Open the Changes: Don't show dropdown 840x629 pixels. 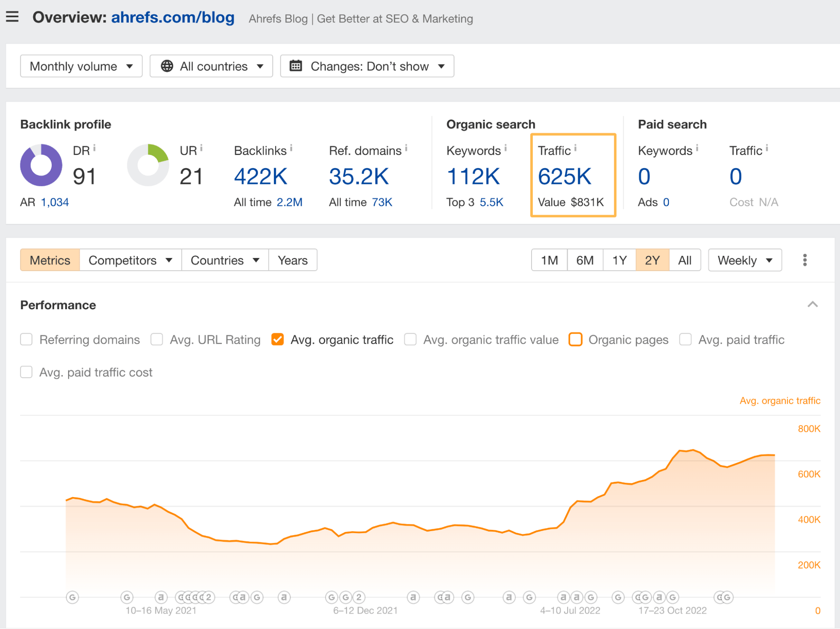click(x=367, y=66)
